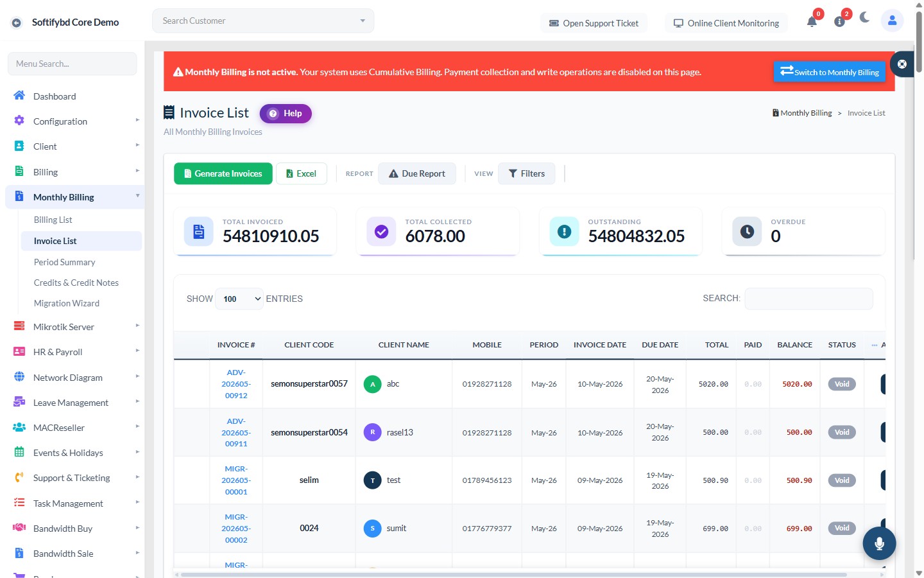
Task: Click the table horizontal scrollbar
Action: click(x=513, y=574)
